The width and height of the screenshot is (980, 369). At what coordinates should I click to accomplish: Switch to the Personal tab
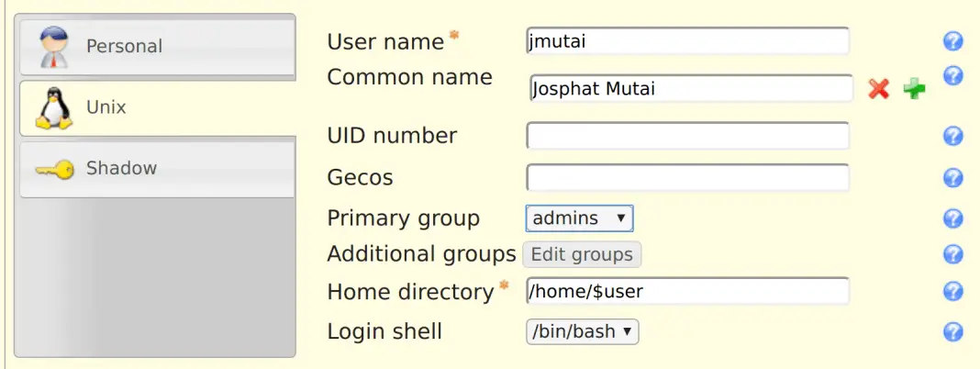(156, 46)
